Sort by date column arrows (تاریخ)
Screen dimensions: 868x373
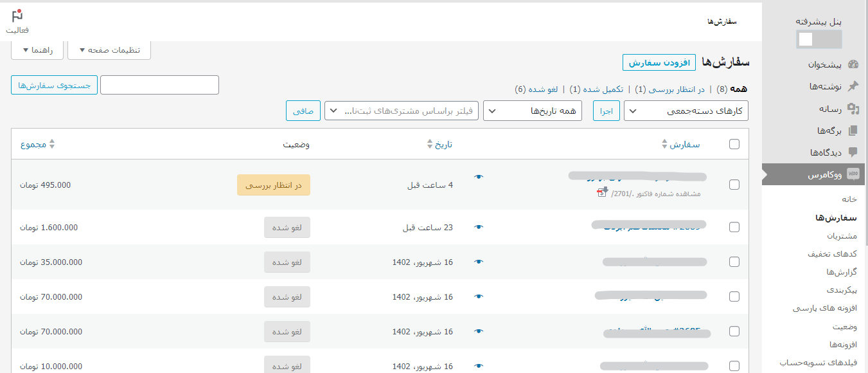pos(430,145)
